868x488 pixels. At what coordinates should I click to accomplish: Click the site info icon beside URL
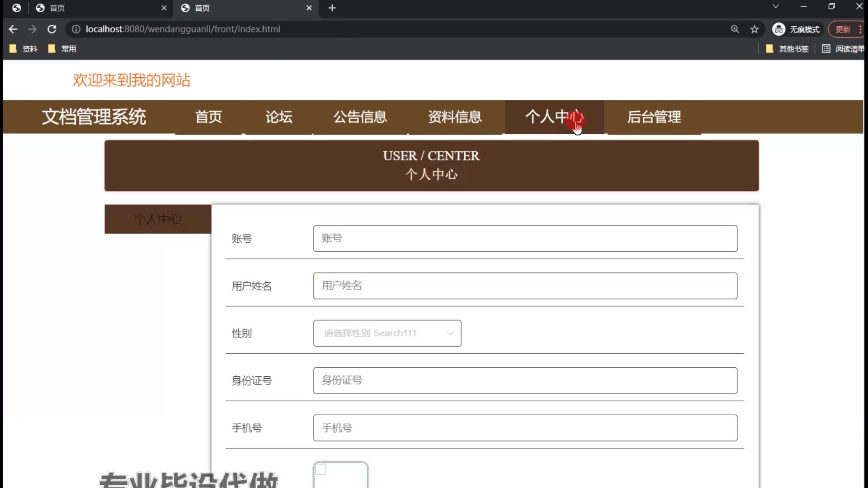point(76,29)
